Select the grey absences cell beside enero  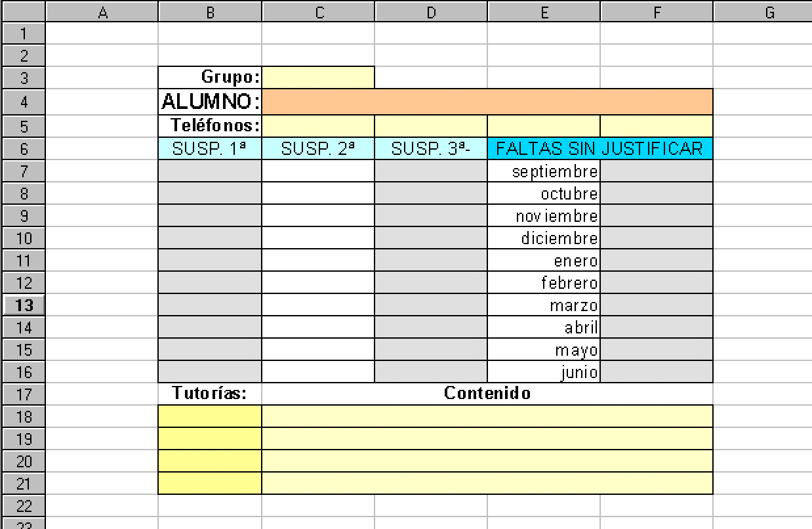(656, 261)
